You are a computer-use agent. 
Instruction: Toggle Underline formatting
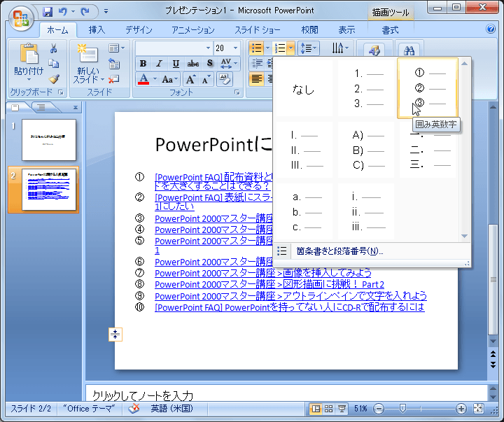pos(176,64)
